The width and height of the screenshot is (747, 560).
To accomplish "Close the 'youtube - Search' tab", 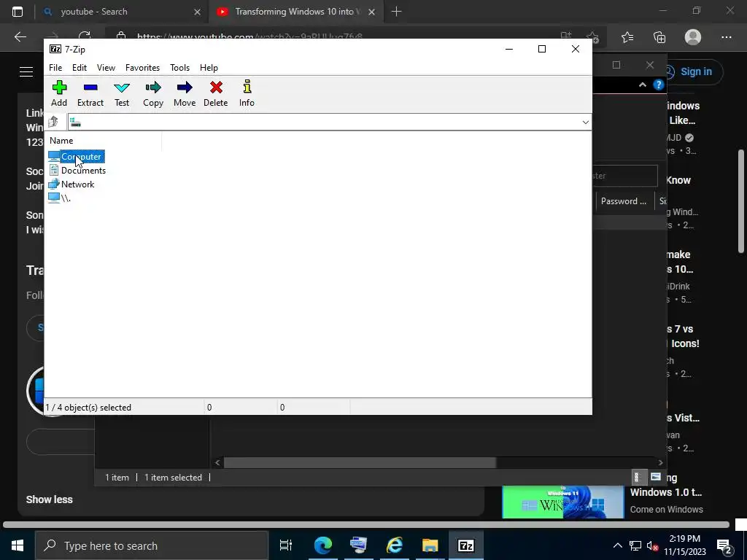I will click(x=197, y=12).
